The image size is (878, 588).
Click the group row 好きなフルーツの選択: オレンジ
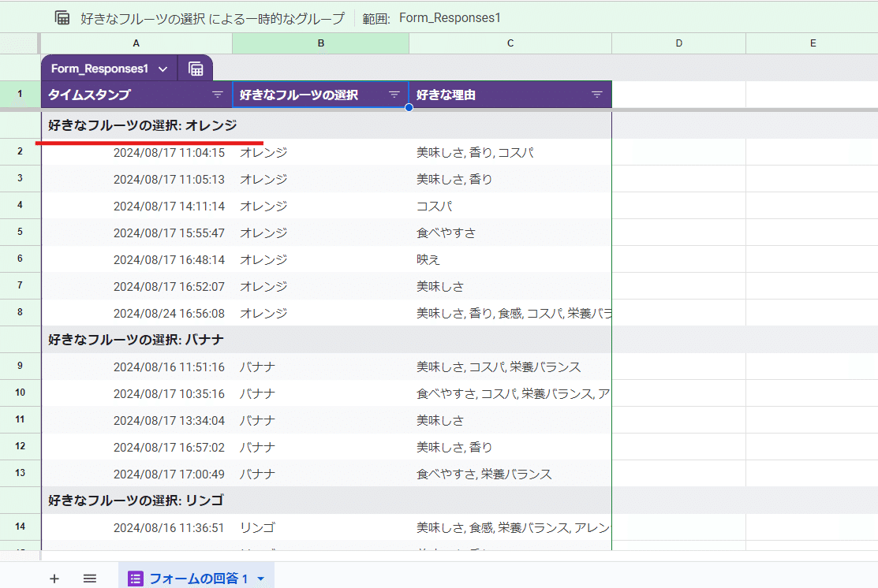pos(327,125)
